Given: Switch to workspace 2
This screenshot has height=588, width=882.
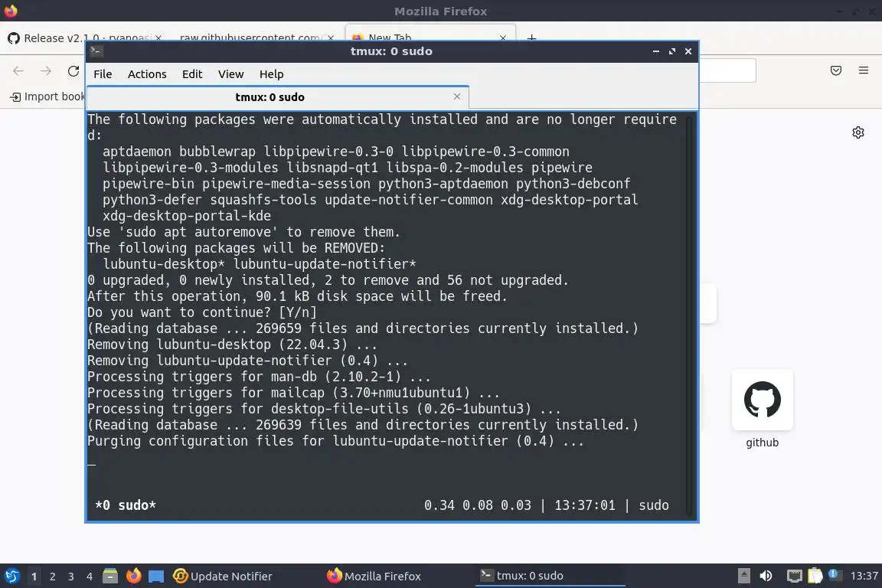Looking at the screenshot, I should click(52, 577).
